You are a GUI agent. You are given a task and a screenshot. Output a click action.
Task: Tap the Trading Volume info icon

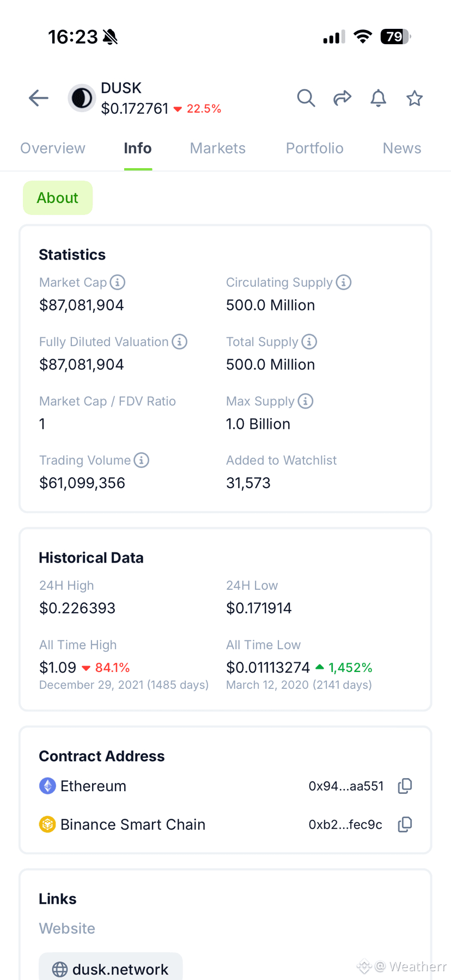tap(142, 460)
